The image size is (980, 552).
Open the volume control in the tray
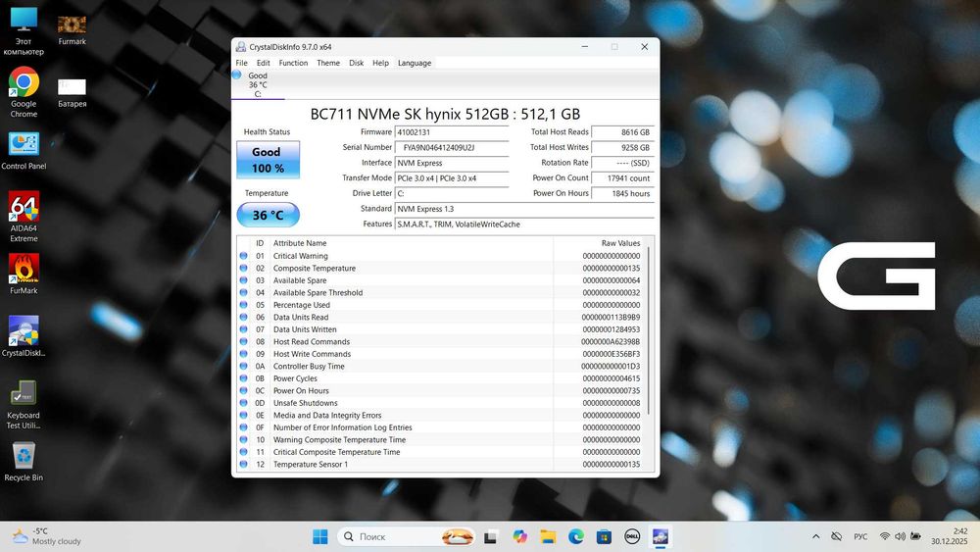(900, 536)
